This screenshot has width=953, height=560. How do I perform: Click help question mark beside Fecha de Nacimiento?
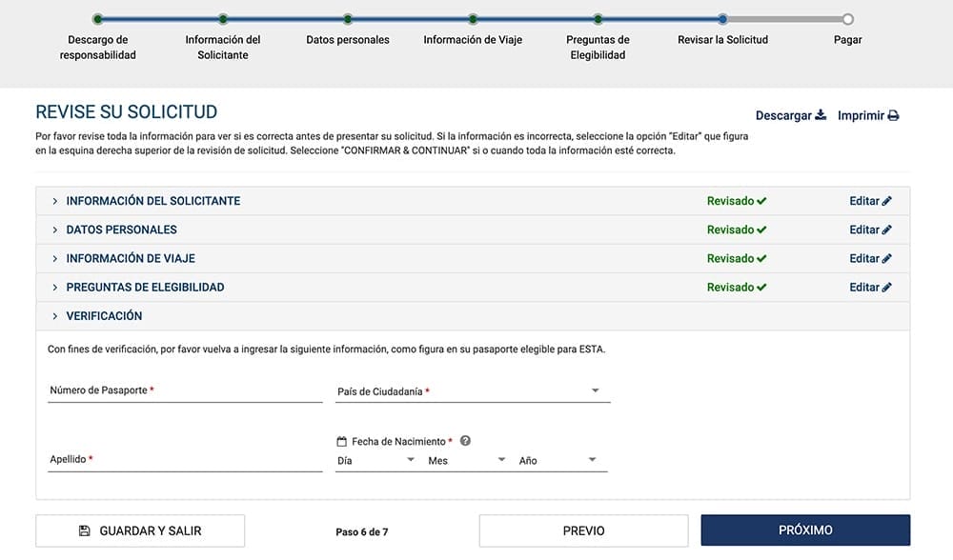(x=465, y=441)
